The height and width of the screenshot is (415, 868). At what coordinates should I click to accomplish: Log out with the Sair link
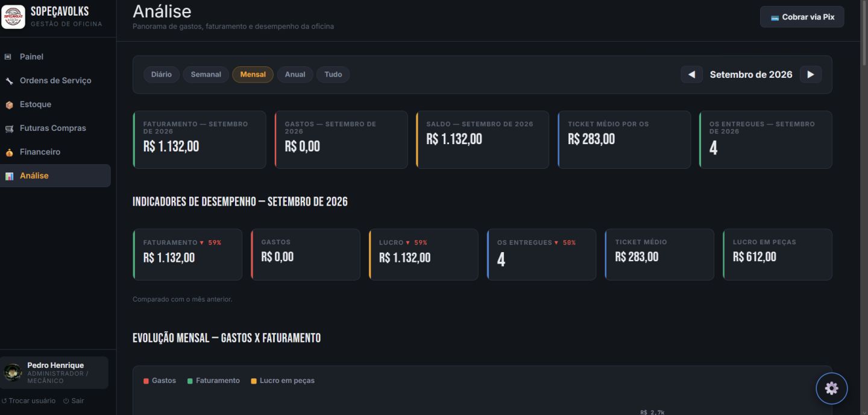[x=74, y=401]
